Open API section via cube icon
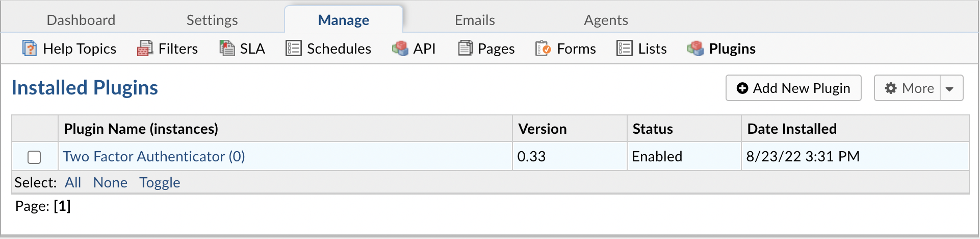The width and height of the screenshot is (980, 239). (400, 49)
